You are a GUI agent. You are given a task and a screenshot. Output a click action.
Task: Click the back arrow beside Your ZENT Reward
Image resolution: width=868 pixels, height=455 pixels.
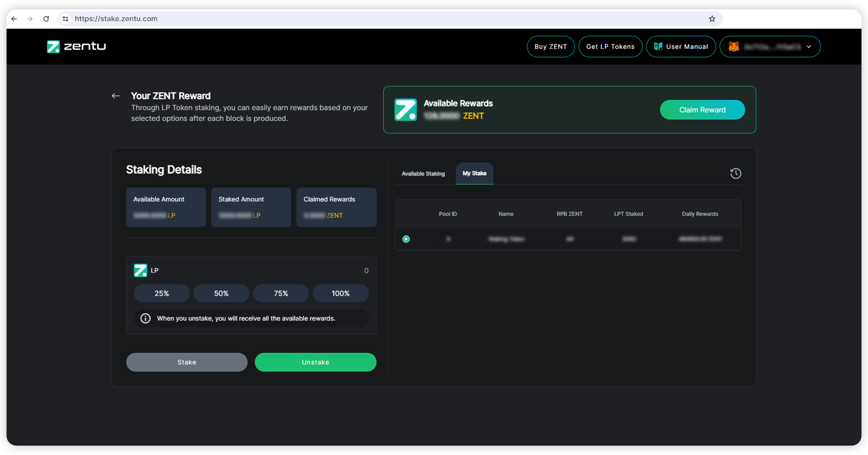[x=116, y=96]
